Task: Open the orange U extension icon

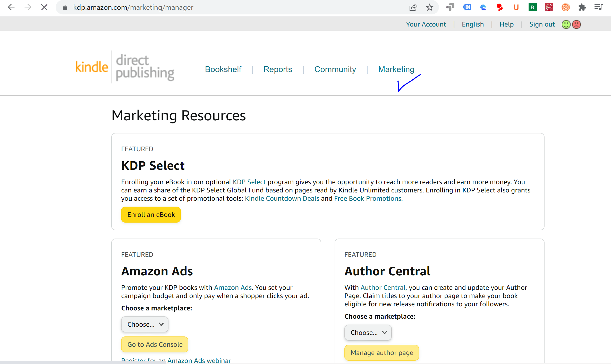Action: (516, 7)
